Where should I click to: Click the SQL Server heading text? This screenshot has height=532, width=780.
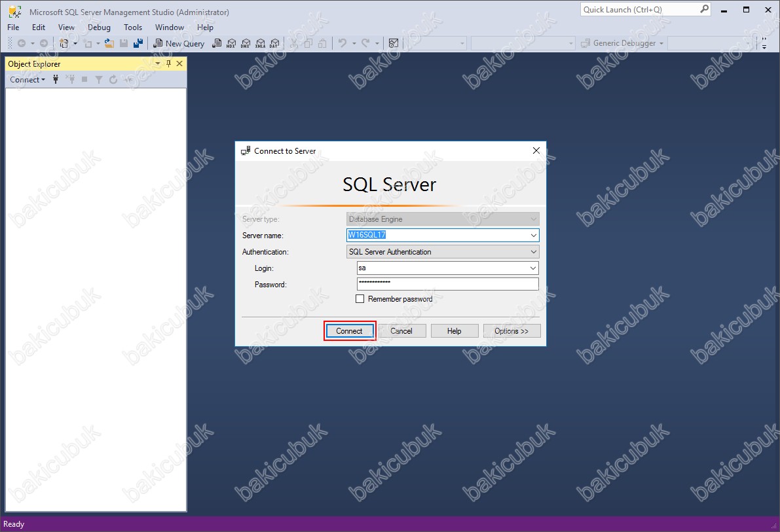(x=390, y=185)
